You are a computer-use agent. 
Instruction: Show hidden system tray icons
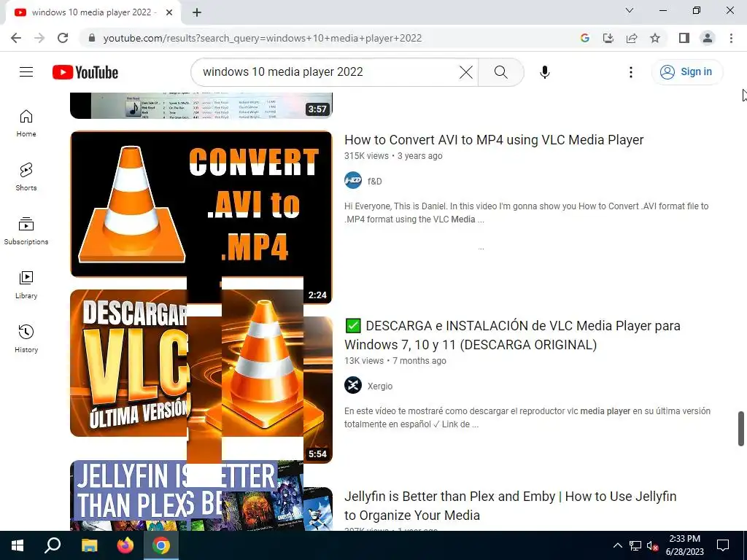pos(617,545)
